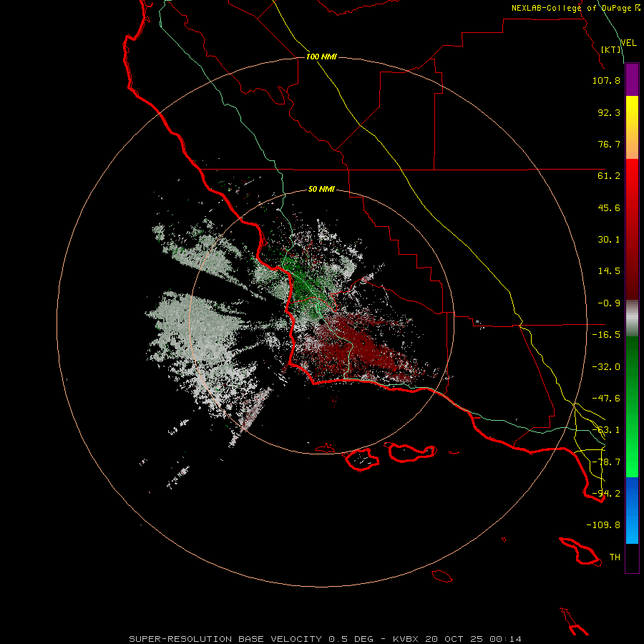644x644 pixels.
Task: Select the -109.8 velocity scale value
Action: [x=603, y=525]
